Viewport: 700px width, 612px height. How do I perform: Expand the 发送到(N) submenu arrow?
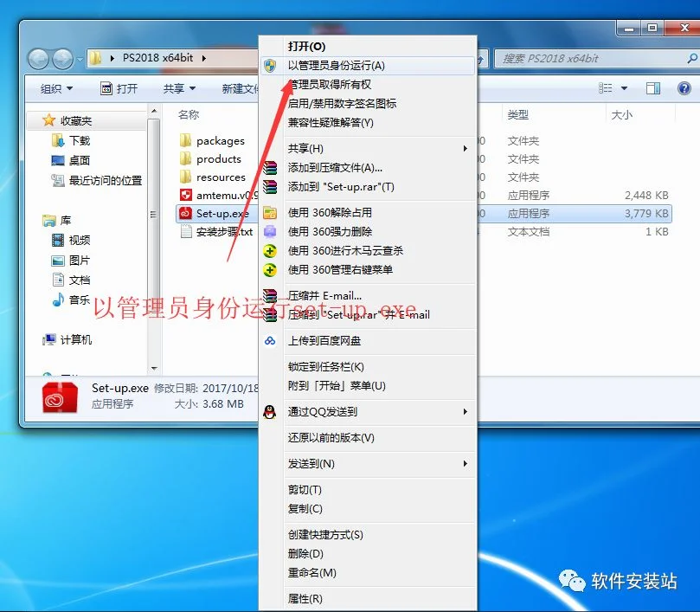[466, 464]
